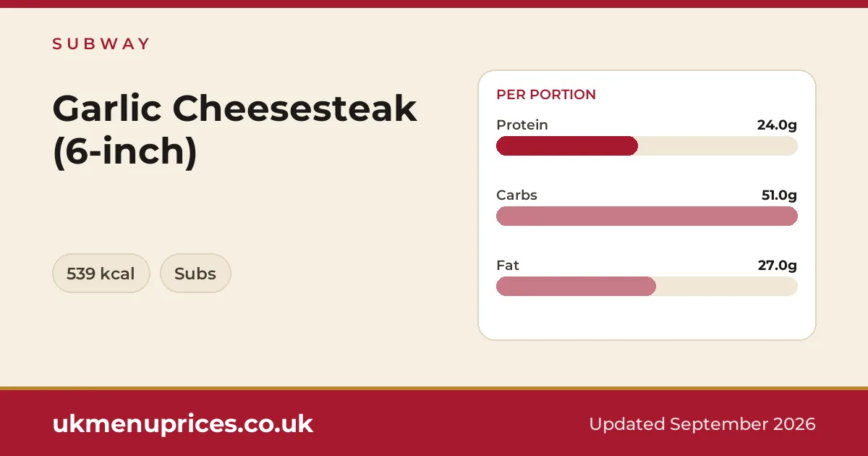868x456 pixels.
Task: Click the Fat label
Action: tap(508, 265)
